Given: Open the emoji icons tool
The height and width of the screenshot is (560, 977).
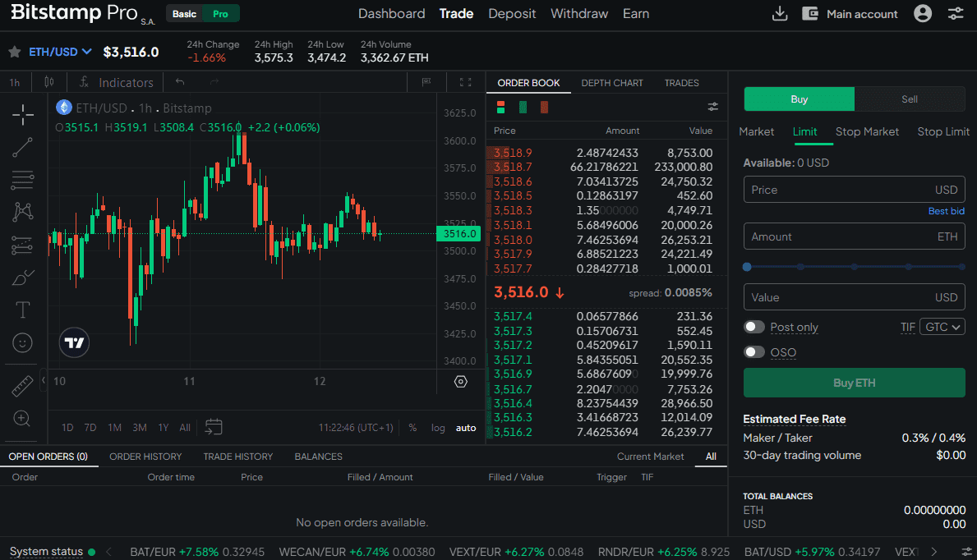Looking at the screenshot, I should tap(22, 342).
